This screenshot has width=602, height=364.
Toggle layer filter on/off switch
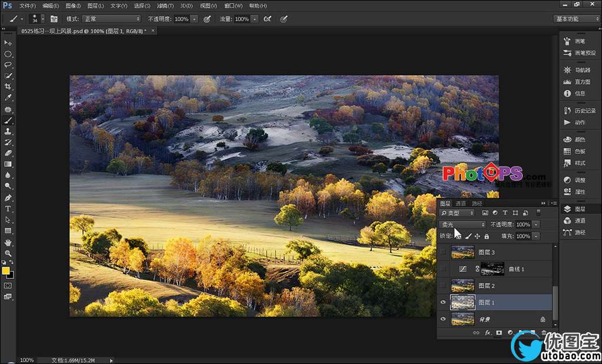click(x=539, y=213)
